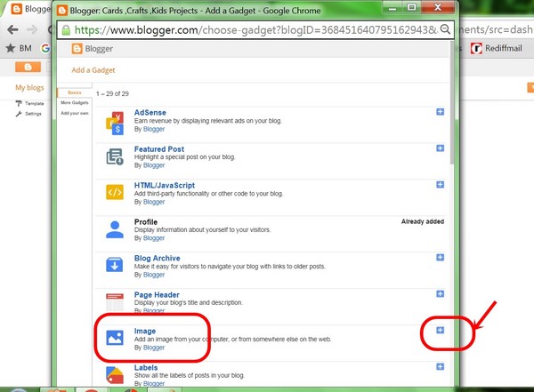Click the Rediffmail bookmark in background window

[x=497, y=48]
